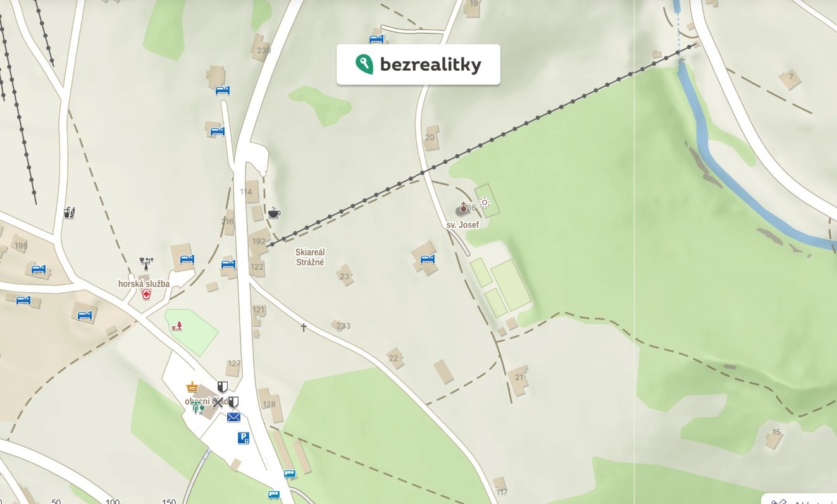Viewport: 837px width, 504px height.
Task: Click the wayside cross marker near 233
Action: (x=304, y=327)
